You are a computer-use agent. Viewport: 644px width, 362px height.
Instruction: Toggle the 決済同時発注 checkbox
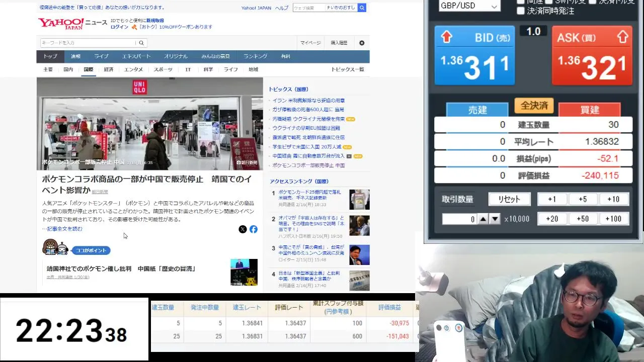[521, 11]
